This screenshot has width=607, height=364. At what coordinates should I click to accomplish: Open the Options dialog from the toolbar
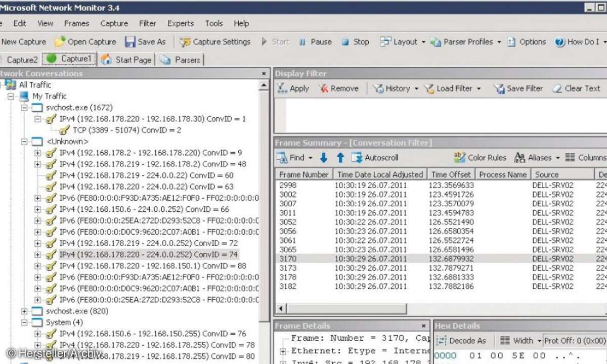point(527,42)
